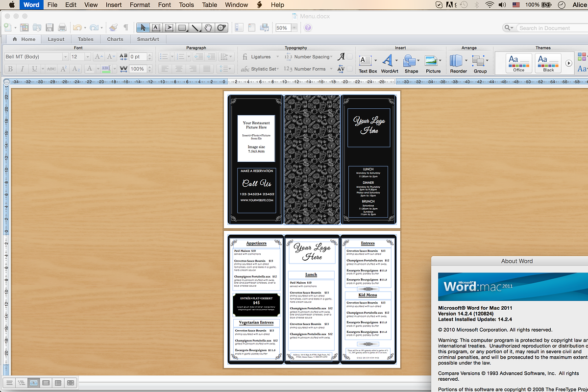The image size is (588, 392).
Task: Open the Insert menu
Action: [x=114, y=5]
